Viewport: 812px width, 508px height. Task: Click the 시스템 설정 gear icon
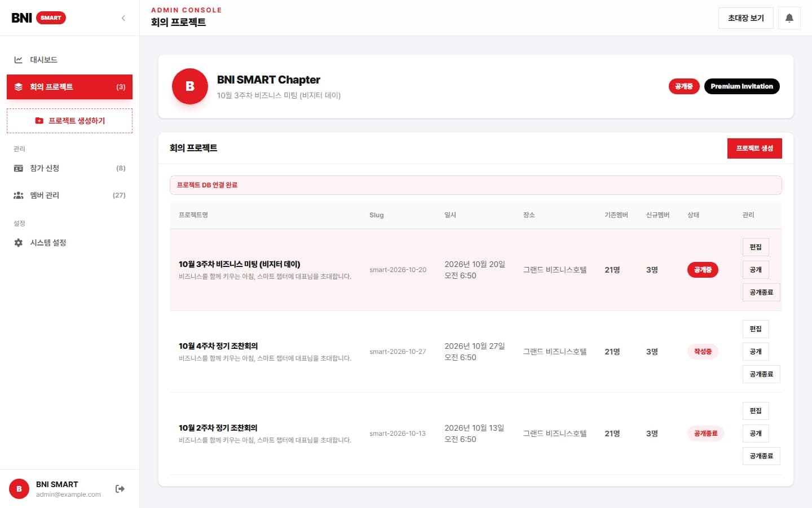click(19, 243)
